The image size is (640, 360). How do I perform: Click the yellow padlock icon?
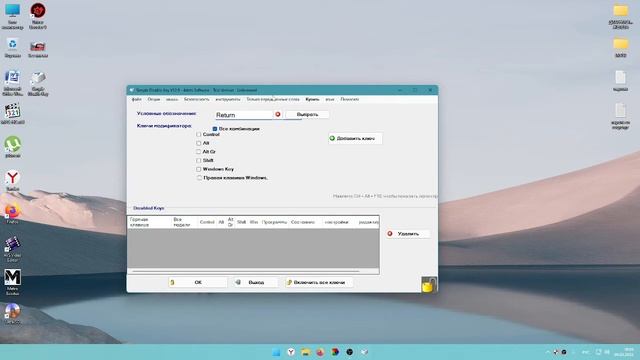pos(428,285)
